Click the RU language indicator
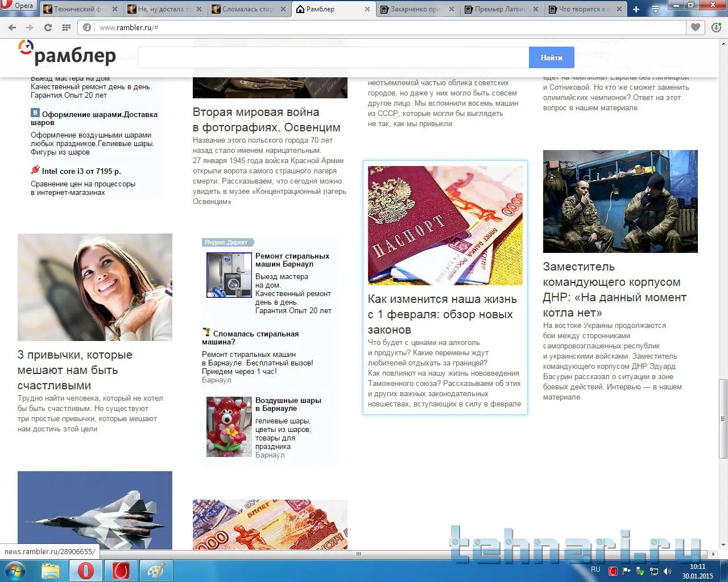728x582 pixels. click(x=595, y=569)
